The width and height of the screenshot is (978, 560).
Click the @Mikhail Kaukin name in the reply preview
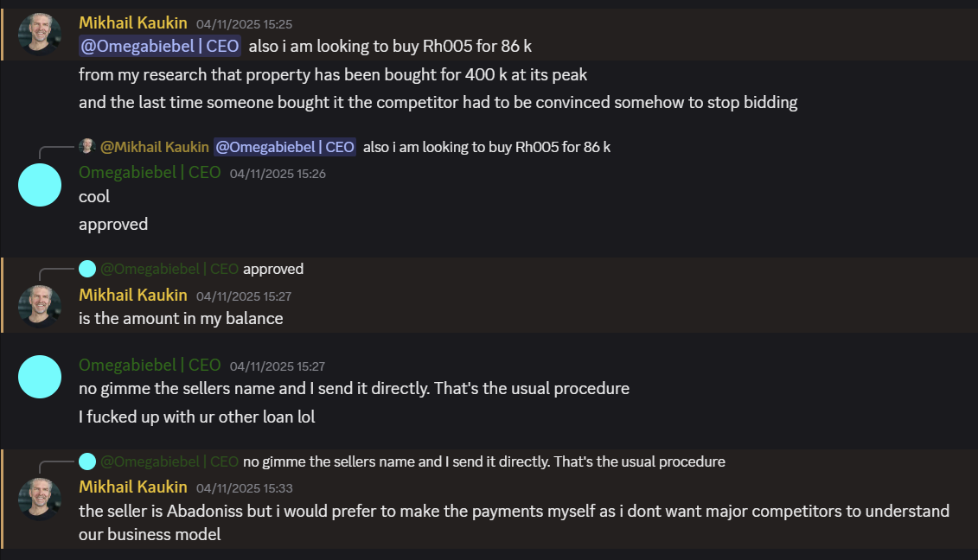click(155, 147)
